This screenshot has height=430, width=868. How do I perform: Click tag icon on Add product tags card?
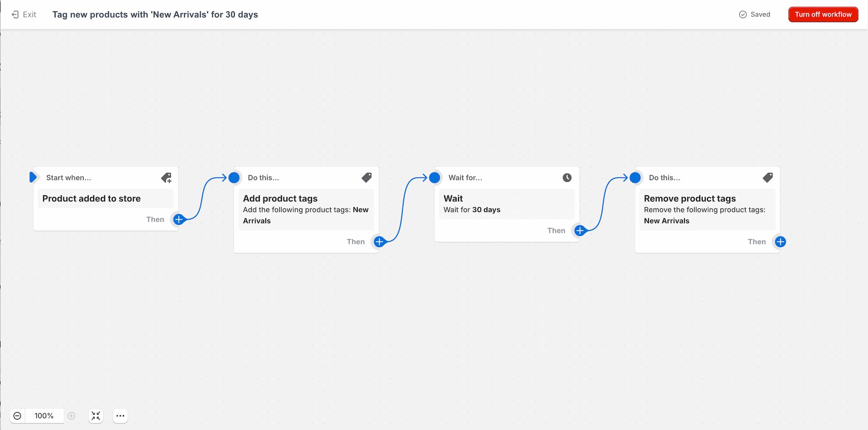coord(367,178)
